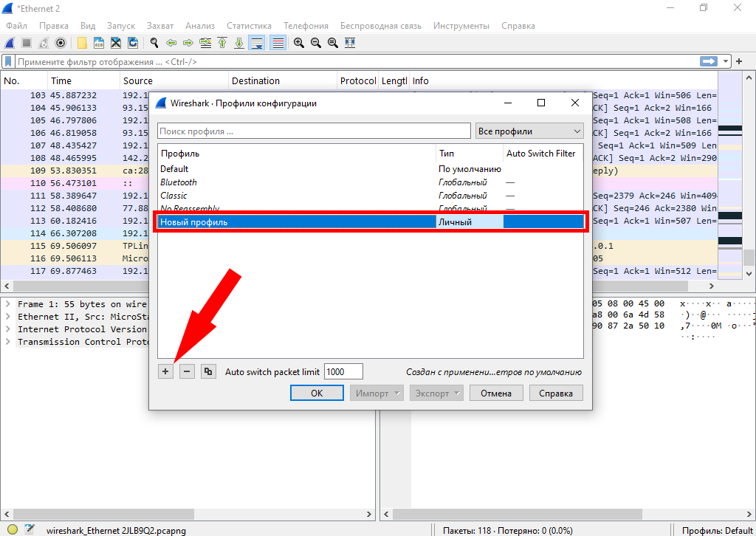Open the 'Анализ' menu
Image resolution: width=756 pixels, height=536 pixels.
[200, 26]
